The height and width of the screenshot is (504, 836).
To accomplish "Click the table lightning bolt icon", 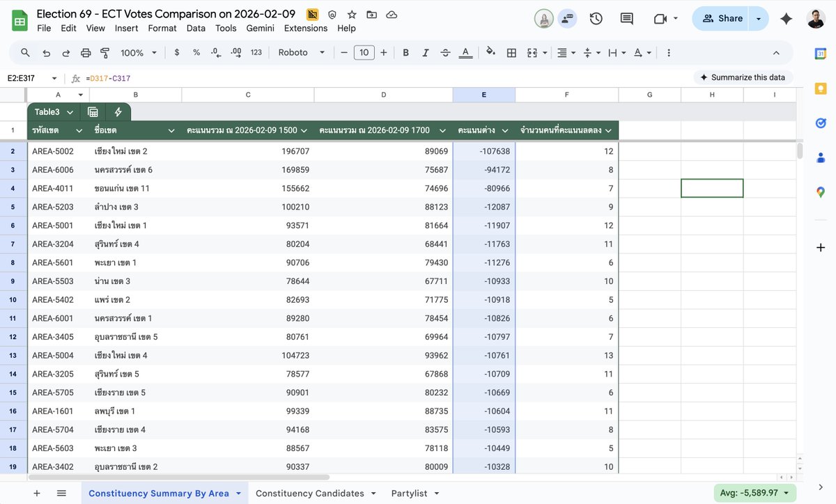I will coord(118,112).
